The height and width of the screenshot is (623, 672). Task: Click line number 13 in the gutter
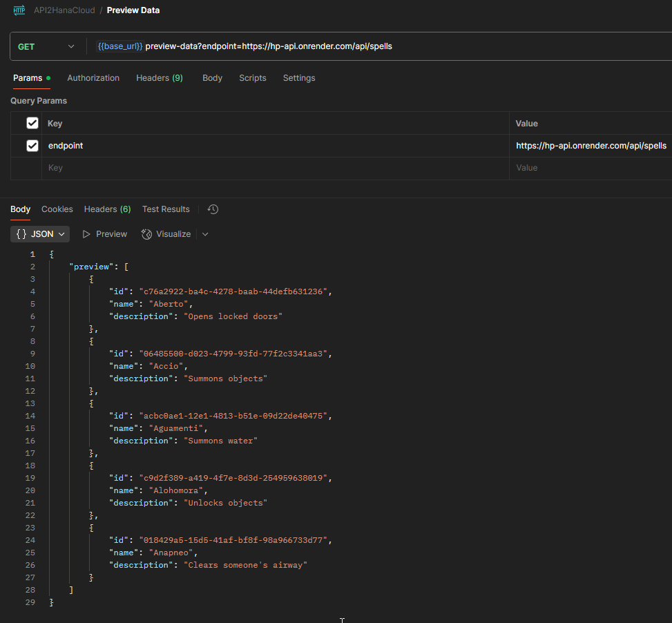click(x=30, y=403)
